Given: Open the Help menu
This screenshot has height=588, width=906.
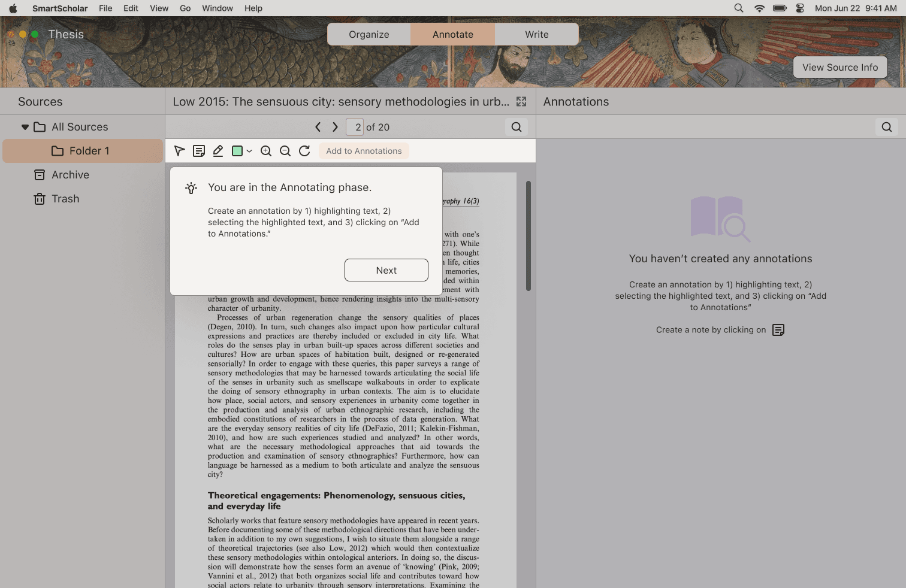Looking at the screenshot, I should click(253, 8).
